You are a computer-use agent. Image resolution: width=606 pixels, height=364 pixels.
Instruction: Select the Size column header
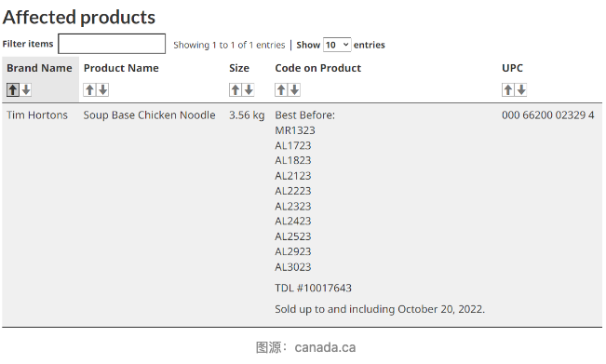pos(239,68)
